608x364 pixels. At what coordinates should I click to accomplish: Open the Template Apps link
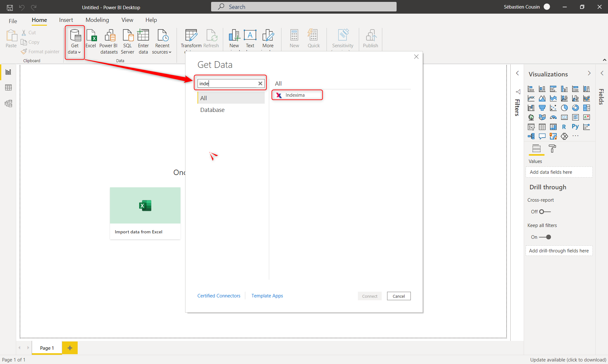point(267,296)
